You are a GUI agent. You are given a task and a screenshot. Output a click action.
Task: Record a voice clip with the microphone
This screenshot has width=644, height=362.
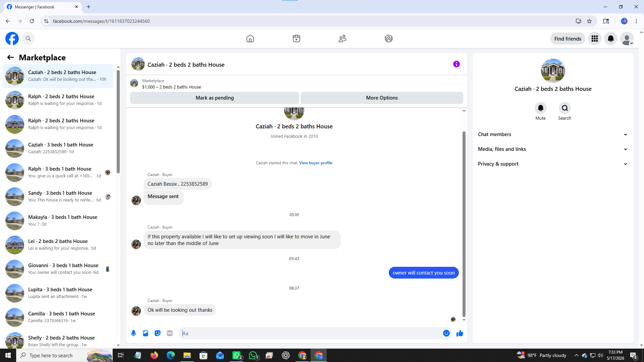click(133, 333)
